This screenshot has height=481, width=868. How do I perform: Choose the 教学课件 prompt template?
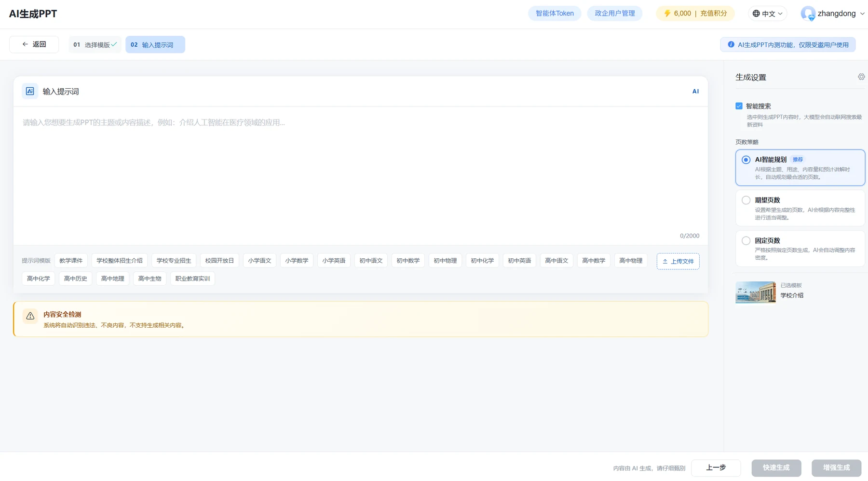tap(71, 261)
